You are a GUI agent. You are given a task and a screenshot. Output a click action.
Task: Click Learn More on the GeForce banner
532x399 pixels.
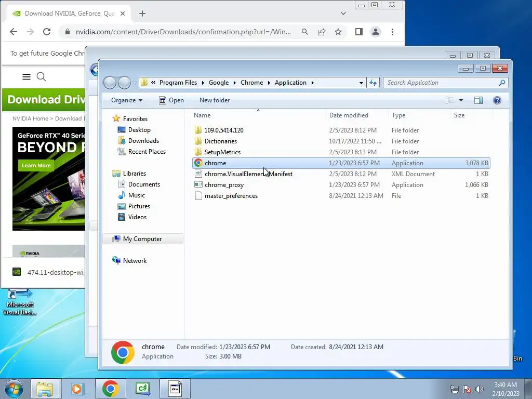click(x=36, y=166)
